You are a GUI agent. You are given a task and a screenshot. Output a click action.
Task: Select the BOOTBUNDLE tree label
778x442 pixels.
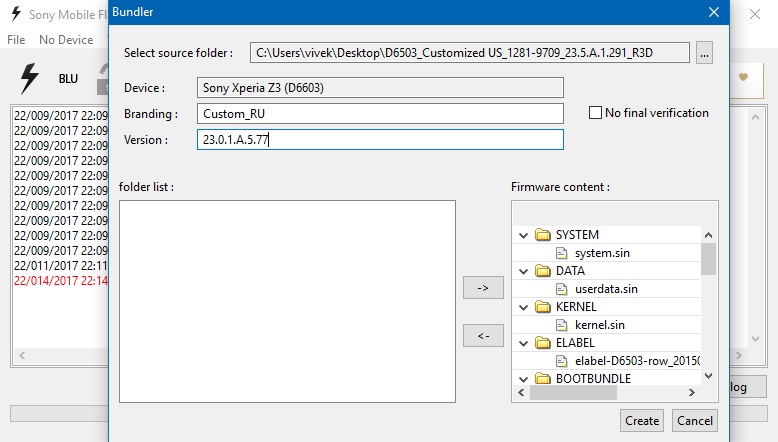point(593,379)
